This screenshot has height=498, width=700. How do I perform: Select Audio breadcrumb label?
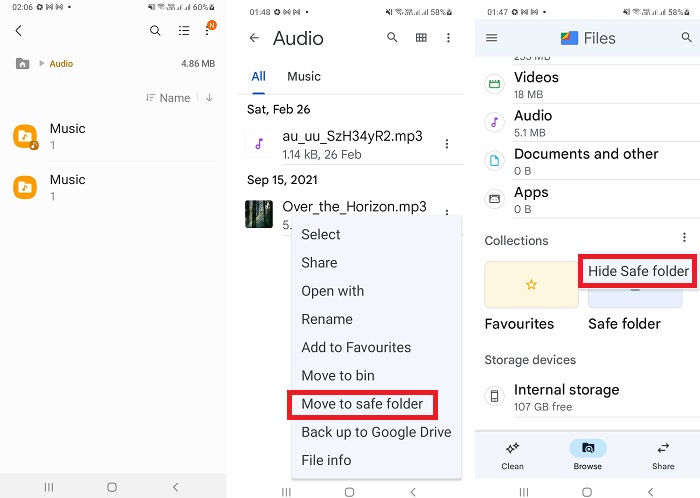point(61,64)
